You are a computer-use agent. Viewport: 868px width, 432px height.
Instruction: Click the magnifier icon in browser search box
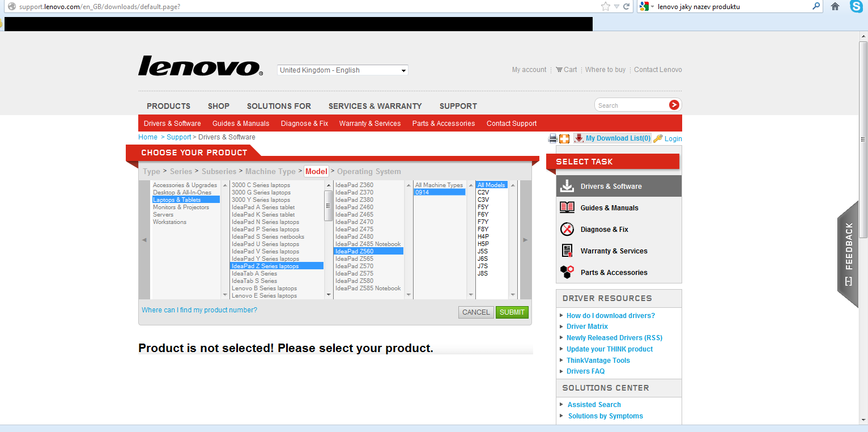(816, 6)
